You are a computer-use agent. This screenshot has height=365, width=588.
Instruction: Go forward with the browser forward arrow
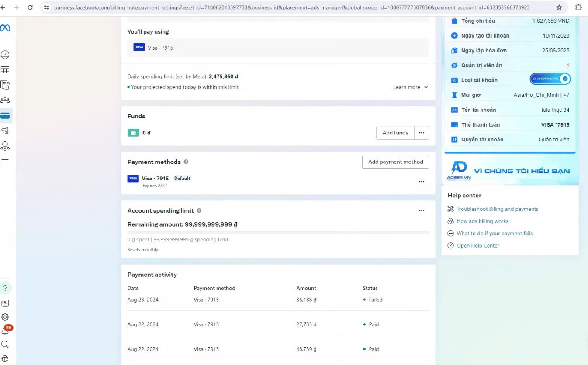(16, 7)
